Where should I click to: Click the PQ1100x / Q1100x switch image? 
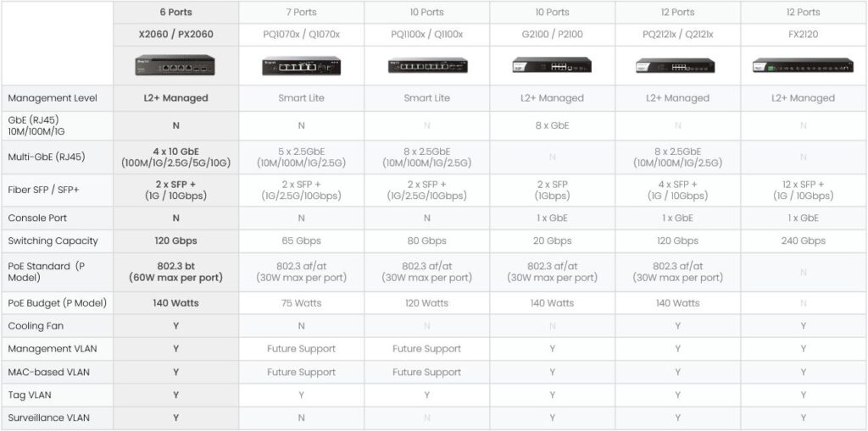coord(427,65)
